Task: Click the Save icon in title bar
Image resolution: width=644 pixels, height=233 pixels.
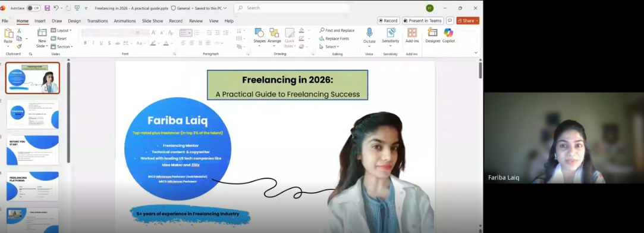Action: coord(47,8)
